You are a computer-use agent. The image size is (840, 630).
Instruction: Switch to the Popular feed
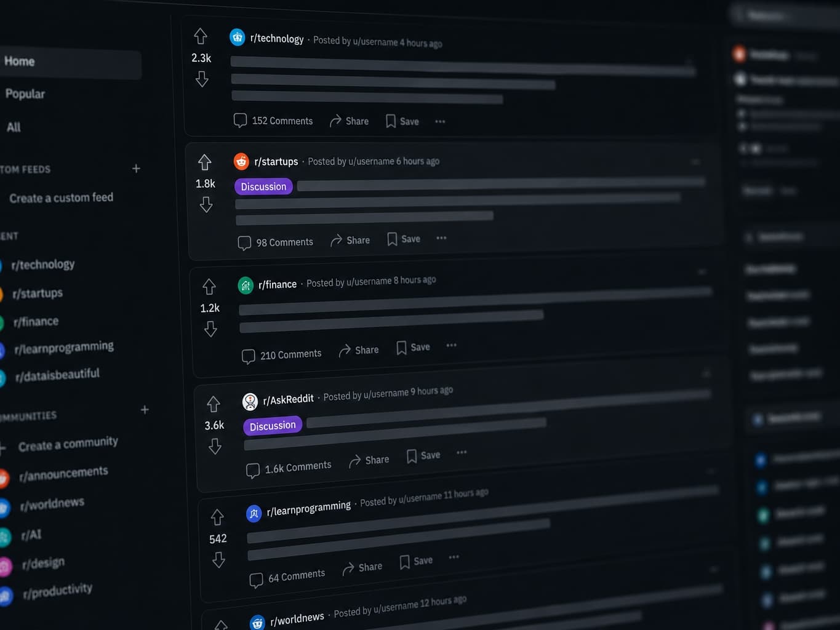(25, 94)
